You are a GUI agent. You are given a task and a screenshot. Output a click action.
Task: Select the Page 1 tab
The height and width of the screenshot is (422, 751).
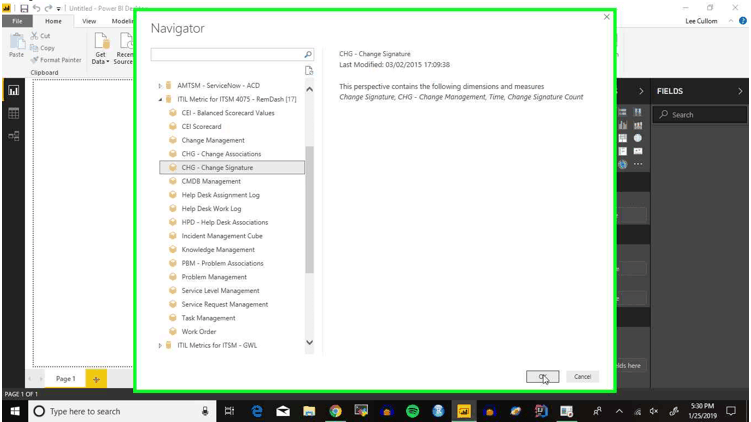click(66, 379)
